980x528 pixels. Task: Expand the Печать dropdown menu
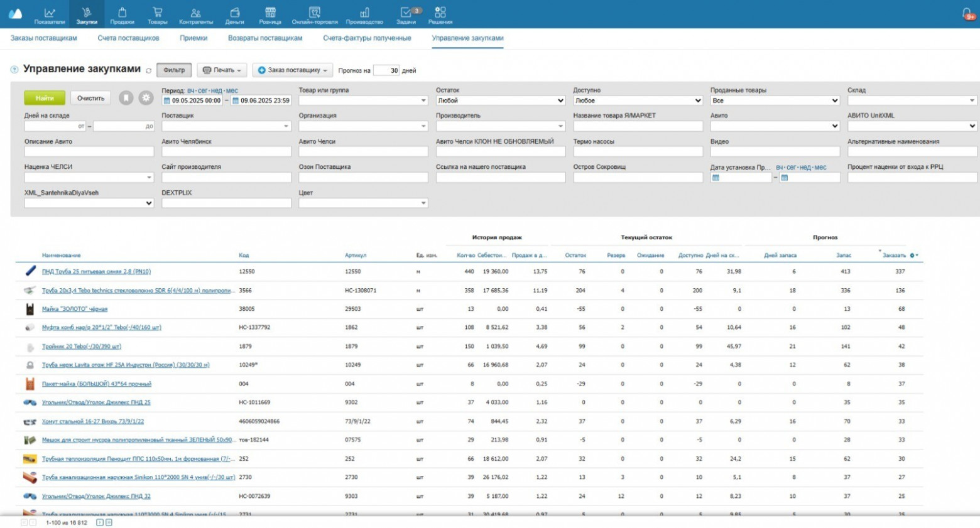(x=222, y=70)
